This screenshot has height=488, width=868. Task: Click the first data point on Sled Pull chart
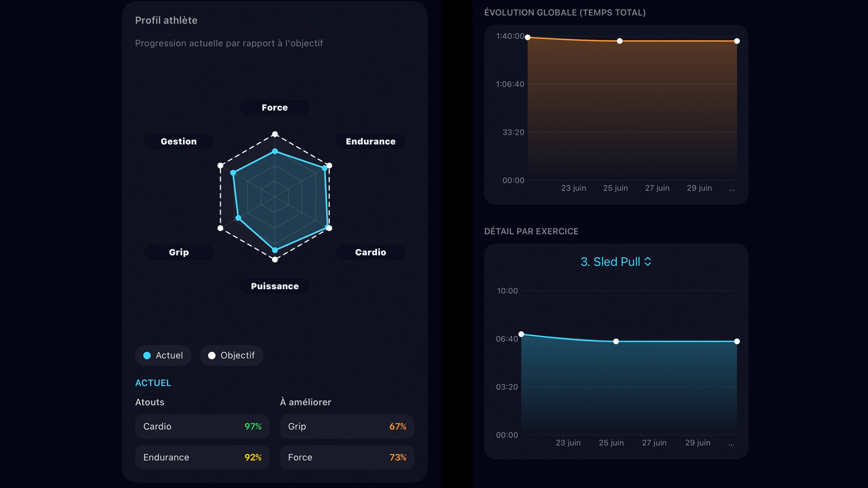tap(521, 334)
